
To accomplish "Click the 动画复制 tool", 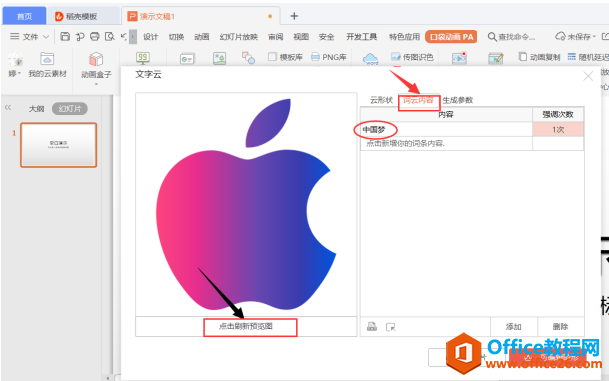I will click(x=539, y=57).
